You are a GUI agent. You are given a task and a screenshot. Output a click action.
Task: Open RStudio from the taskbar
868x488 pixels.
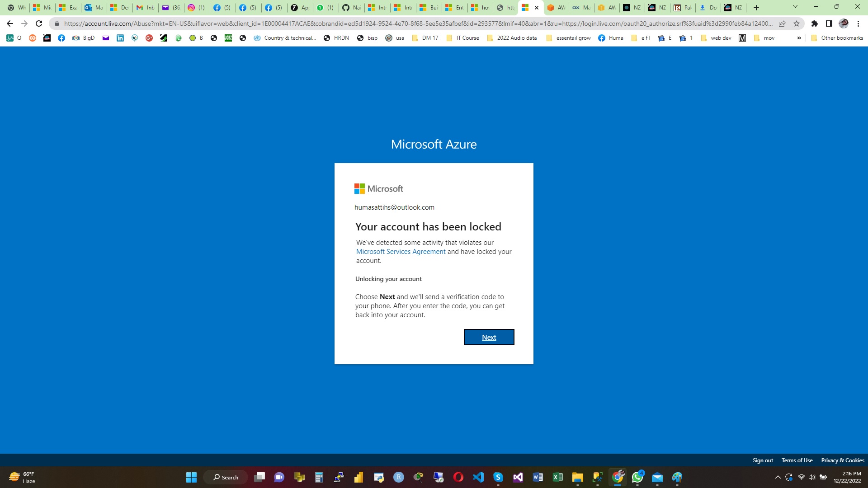[399, 478]
